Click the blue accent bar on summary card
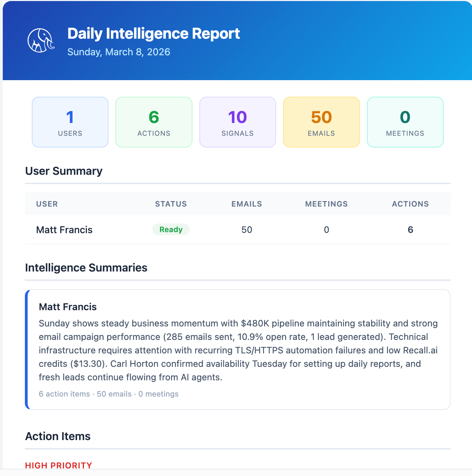The image size is (472, 476). [26, 349]
